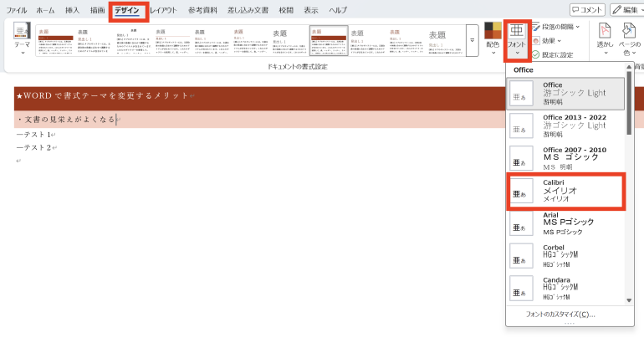Click the 透かし dropdown chevron
Image resolution: width=644 pixels, height=343 pixels.
point(606,53)
